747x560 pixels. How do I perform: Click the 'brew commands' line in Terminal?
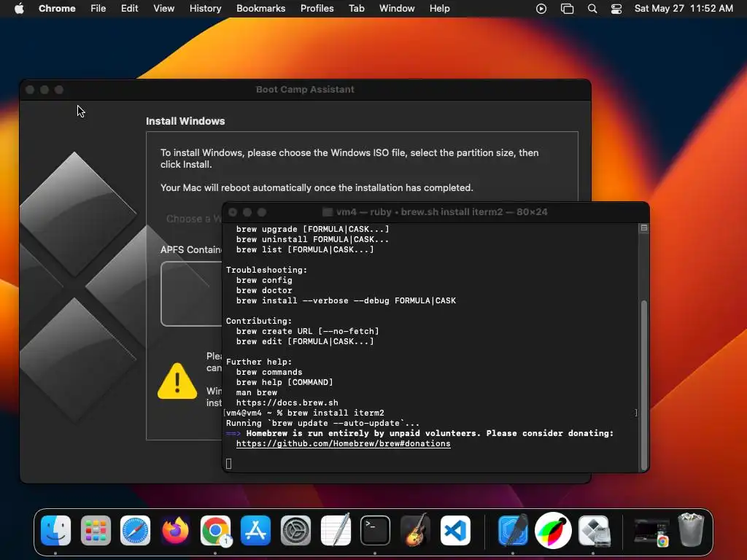pyautogui.click(x=269, y=372)
